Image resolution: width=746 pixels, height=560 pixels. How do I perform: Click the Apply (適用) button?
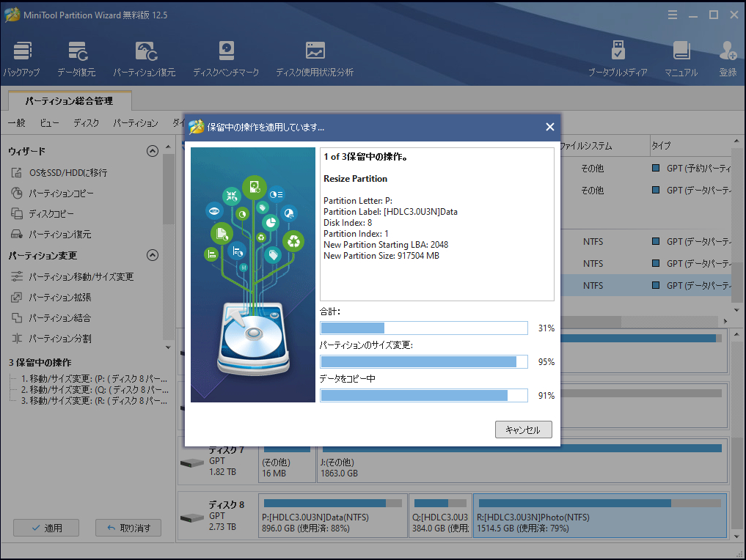coord(46,528)
